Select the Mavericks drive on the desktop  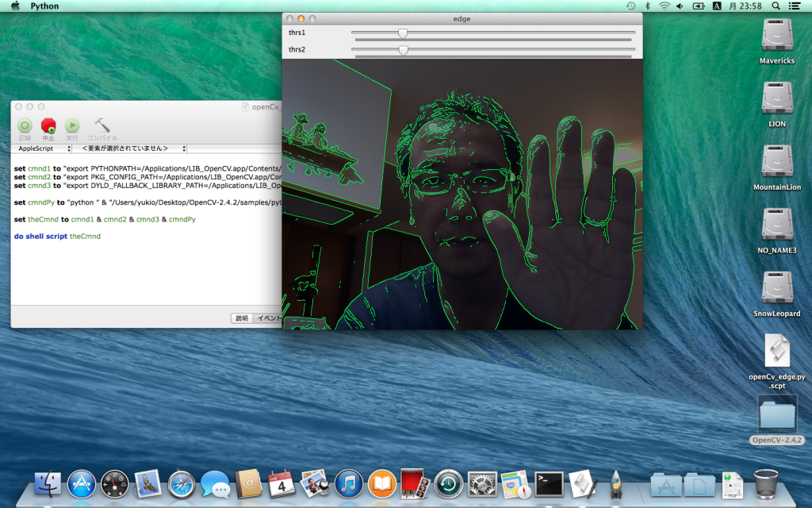click(x=777, y=35)
